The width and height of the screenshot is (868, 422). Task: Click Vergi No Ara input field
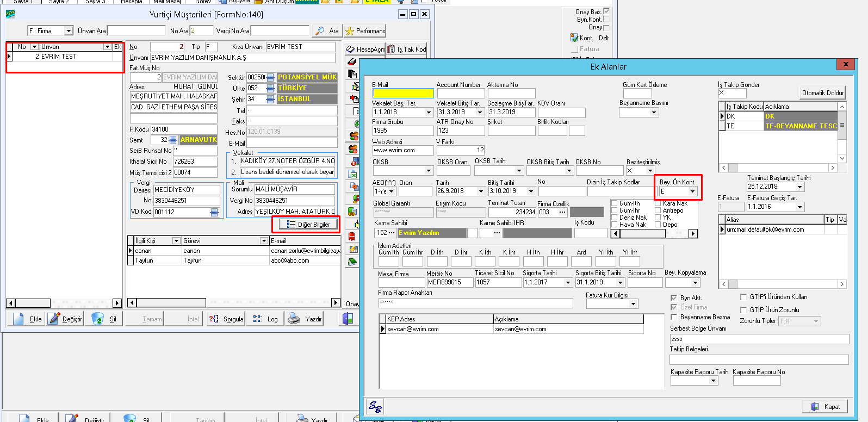pos(280,31)
